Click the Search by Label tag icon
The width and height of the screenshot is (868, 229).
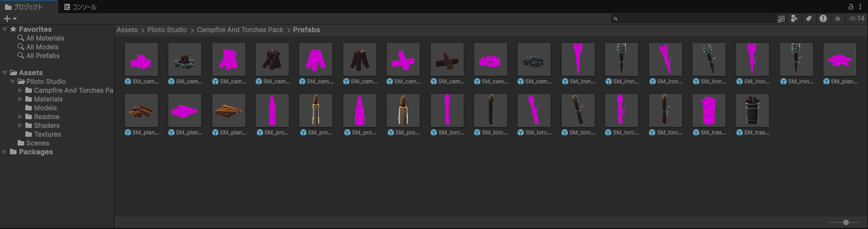tap(809, 19)
